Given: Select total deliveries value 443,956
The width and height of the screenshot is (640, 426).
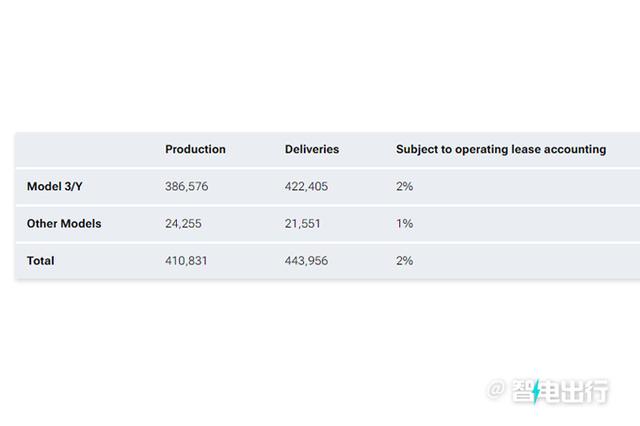Looking at the screenshot, I should point(306,261).
